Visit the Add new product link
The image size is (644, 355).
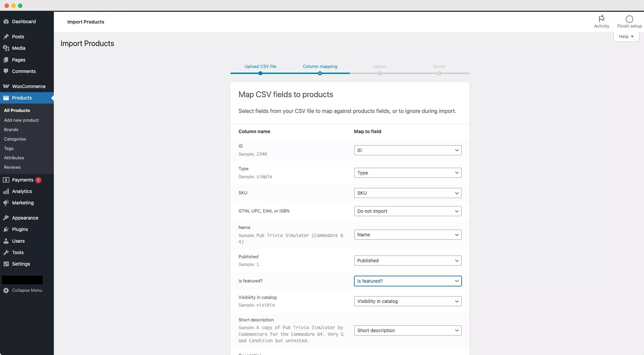coord(22,120)
